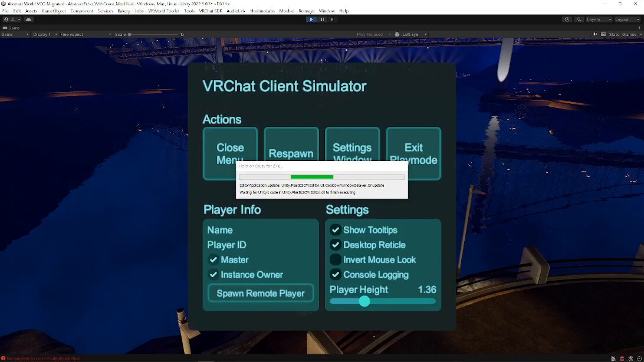
Task: Open the VRChat SDK menu
Action: coord(211,11)
